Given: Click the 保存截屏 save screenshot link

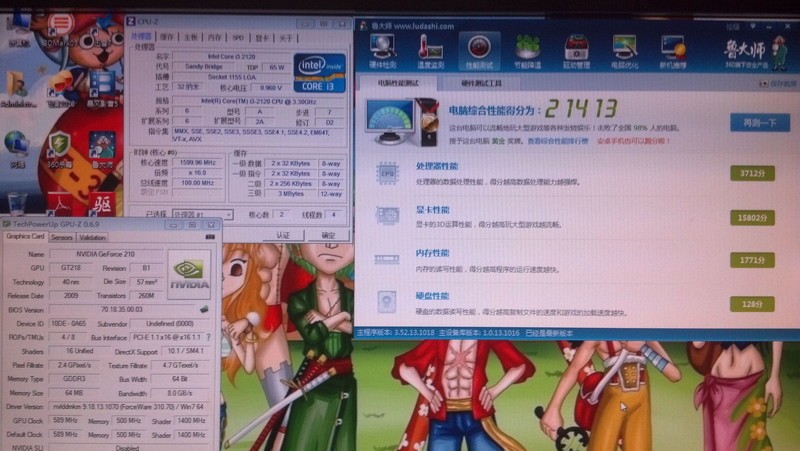Looking at the screenshot, I should [x=778, y=84].
